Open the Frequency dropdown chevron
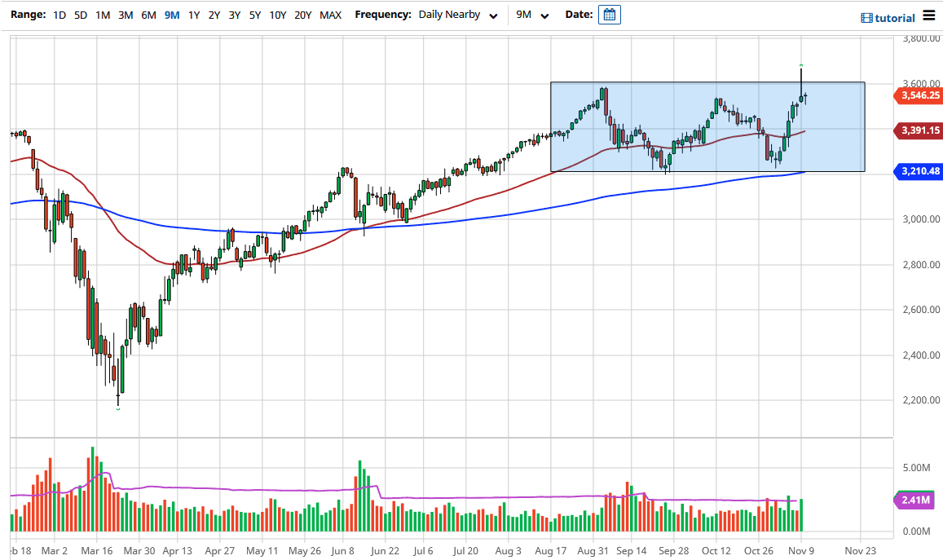Viewport: 943px width, 560px height. pyautogui.click(x=492, y=15)
